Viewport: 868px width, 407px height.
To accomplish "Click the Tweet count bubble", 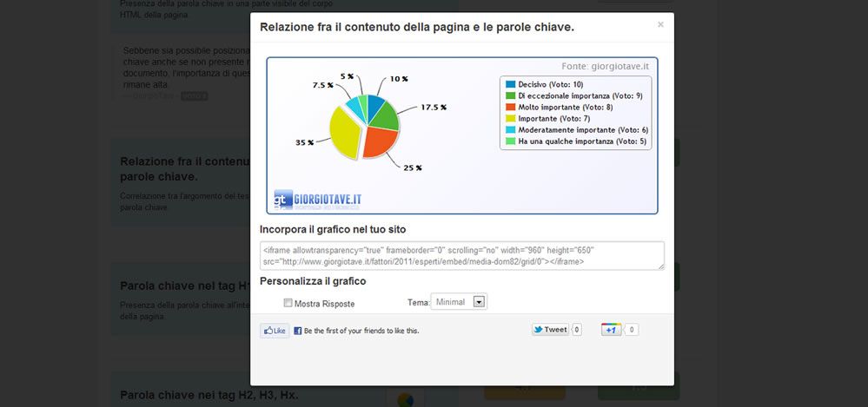I will 577,330.
